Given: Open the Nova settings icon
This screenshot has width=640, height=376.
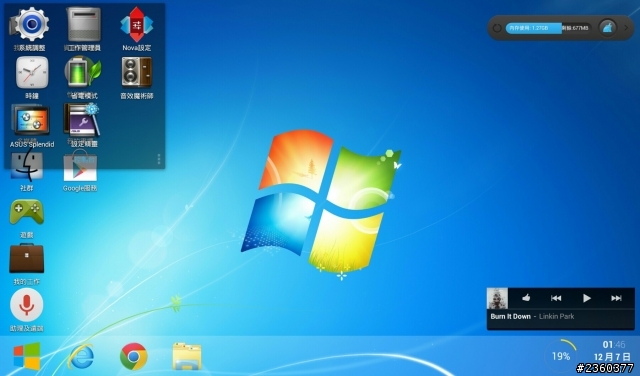Looking at the screenshot, I should (137, 24).
